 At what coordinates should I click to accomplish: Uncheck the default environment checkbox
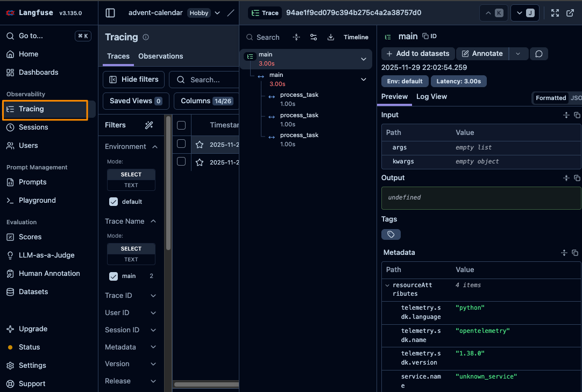tap(113, 202)
